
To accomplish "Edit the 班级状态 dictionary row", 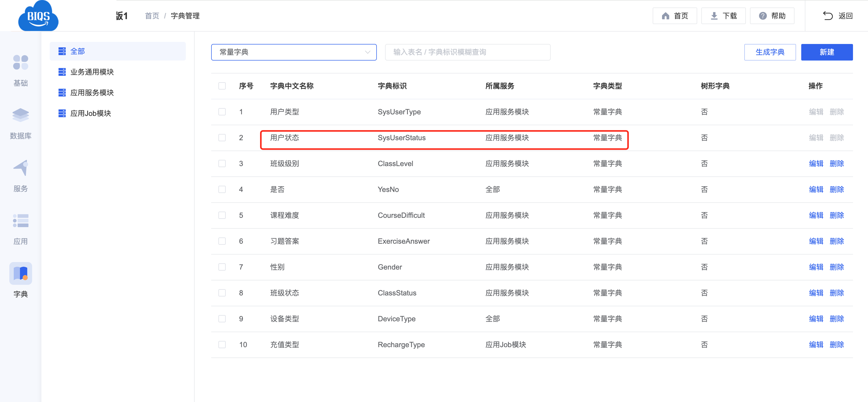I will pos(816,293).
